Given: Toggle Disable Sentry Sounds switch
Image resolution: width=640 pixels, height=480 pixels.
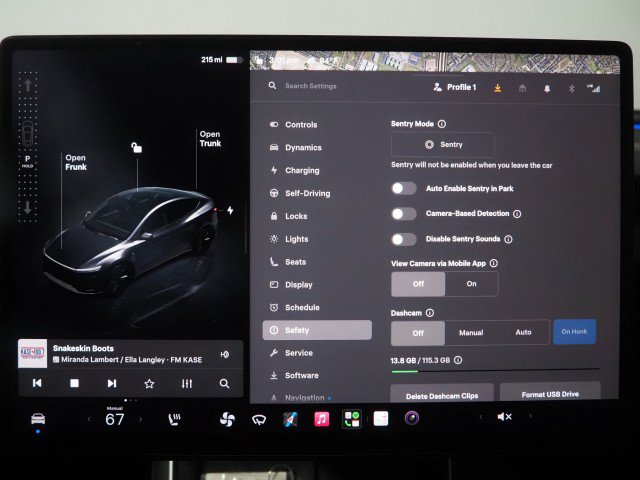Looking at the screenshot, I should pos(404,239).
